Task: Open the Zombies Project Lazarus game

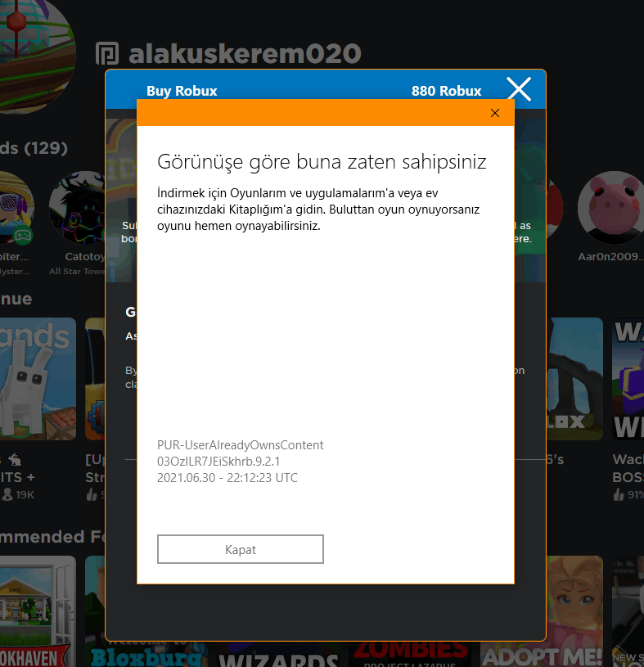Action: [x=411, y=654]
